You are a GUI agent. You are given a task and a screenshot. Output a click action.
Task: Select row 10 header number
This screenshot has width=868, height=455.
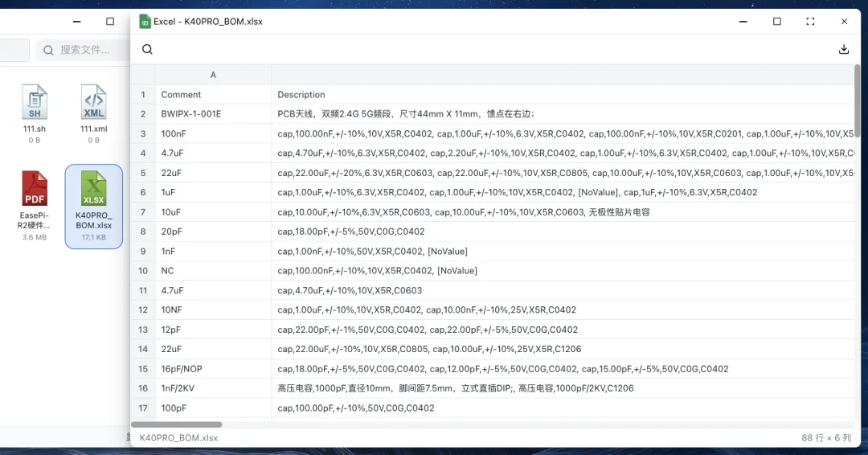pos(143,271)
